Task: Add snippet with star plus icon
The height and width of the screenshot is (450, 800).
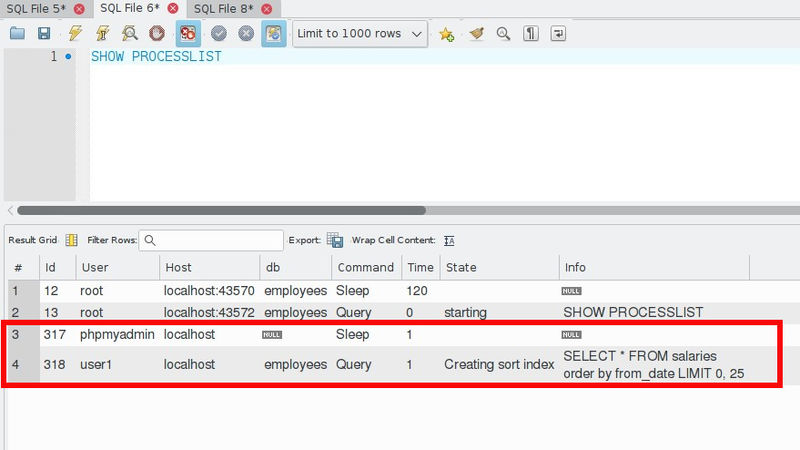Action: [x=446, y=34]
